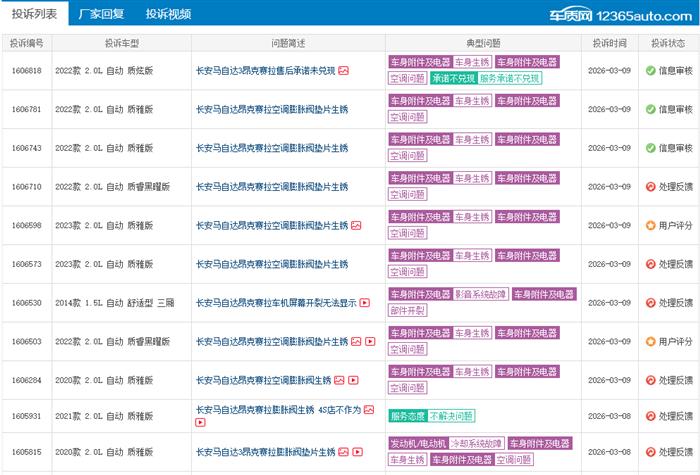The height and width of the screenshot is (475, 700).
Task: Click video icon in row 1605931
Action: tap(200, 423)
